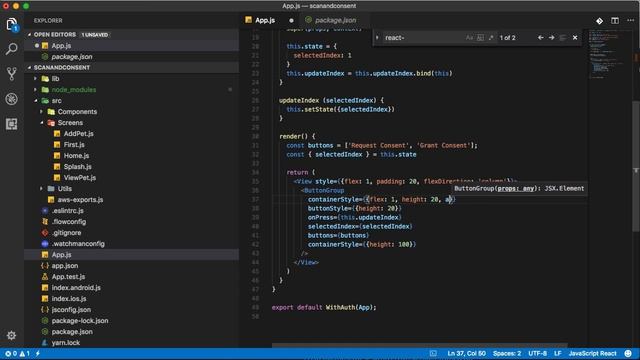This screenshot has height=360, width=640.
Task: Open index.android.js file
Action: (x=76, y=288)
